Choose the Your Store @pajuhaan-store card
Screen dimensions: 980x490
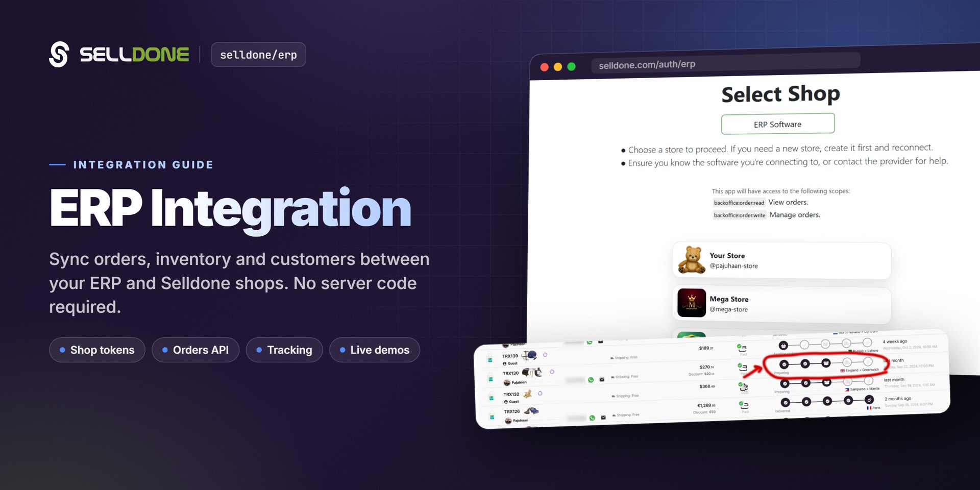[x=781, y=261]
